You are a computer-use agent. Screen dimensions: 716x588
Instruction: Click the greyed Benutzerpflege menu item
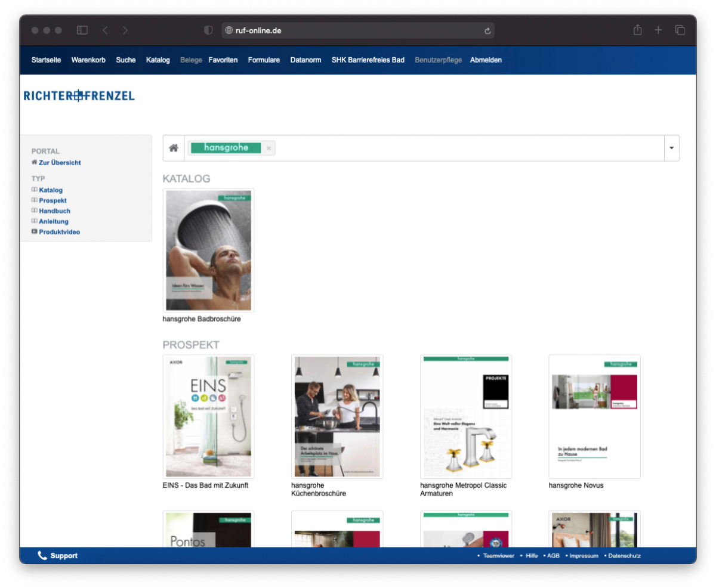[x=438, y=60]
